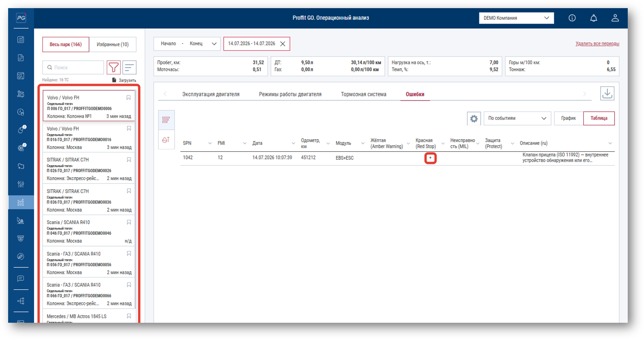Focus the Поиск search field
The width and height of the screenshot is (644, 339).
tap(73, 67)
